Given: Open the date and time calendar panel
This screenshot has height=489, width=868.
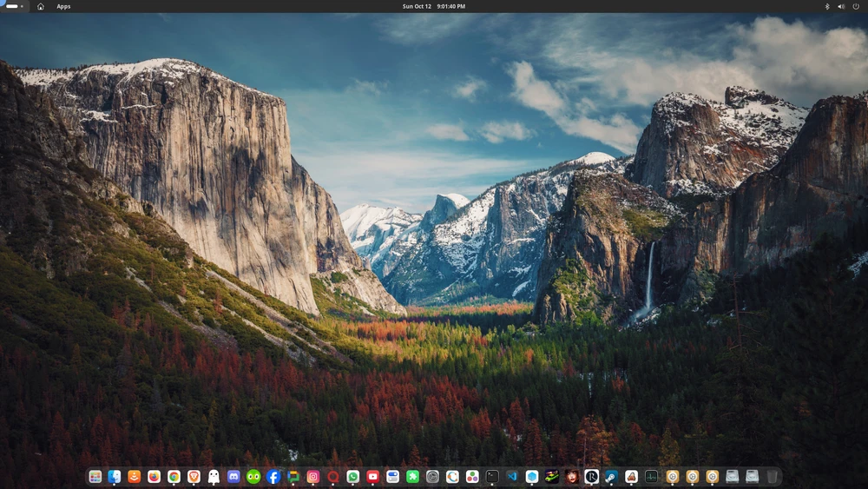Looking at the screenshot, I should click(x=433, y=6).
